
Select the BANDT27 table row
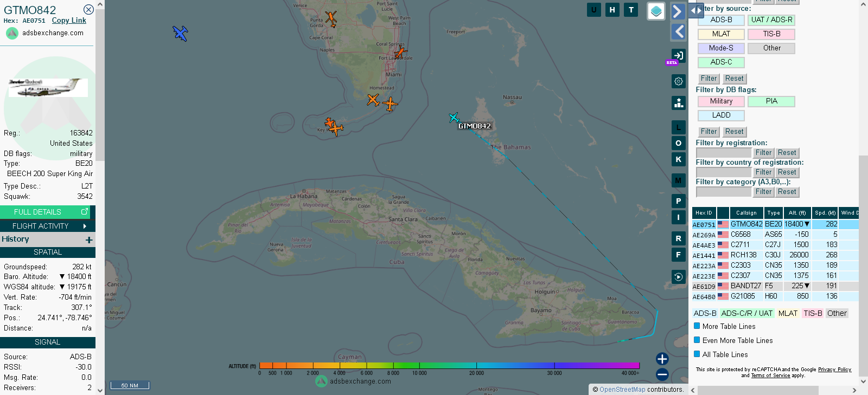point(775,286)
